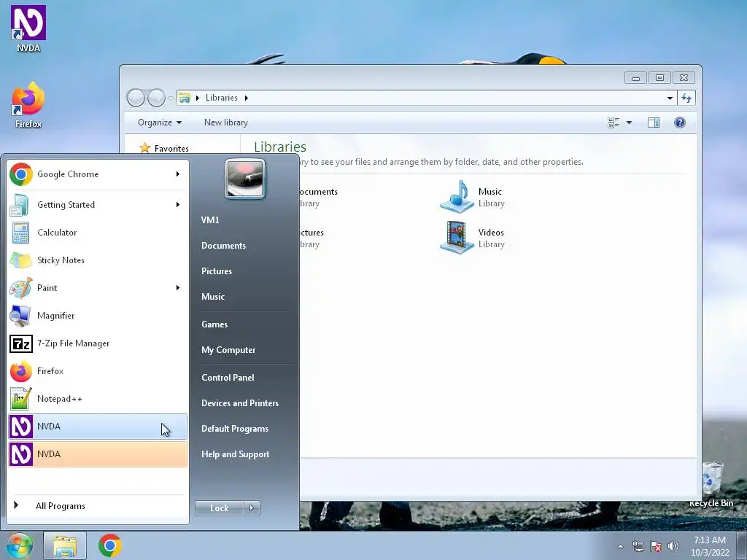Refresh the Libraries address bar

[686, 98]
